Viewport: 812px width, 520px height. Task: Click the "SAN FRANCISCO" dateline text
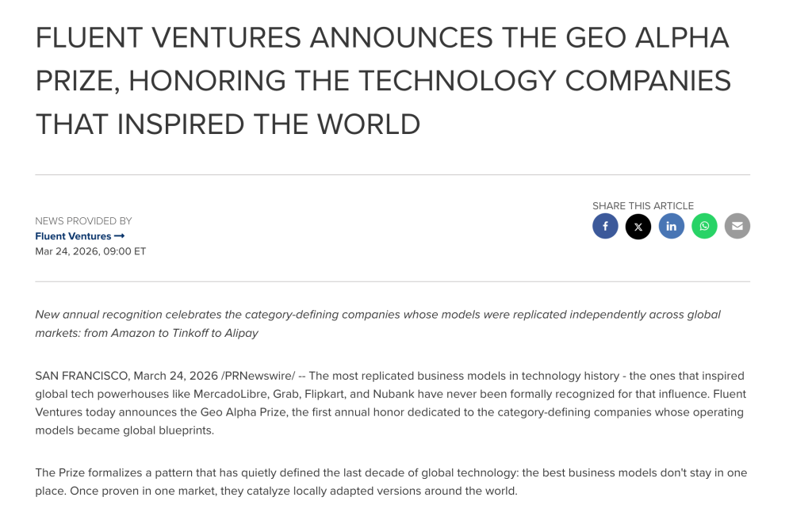point(81,376)
